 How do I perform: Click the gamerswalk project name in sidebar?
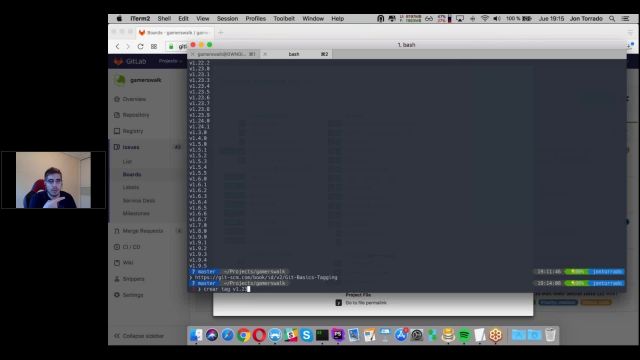coord(146,80)
